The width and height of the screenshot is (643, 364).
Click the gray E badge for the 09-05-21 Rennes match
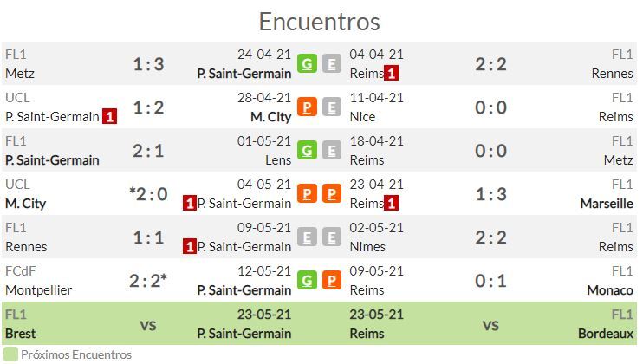[307, 237]
